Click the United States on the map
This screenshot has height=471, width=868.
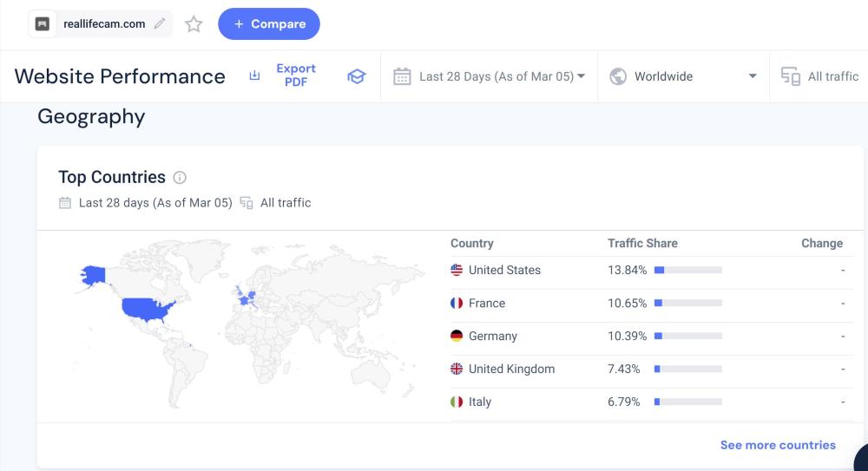(x=148, y=309)
